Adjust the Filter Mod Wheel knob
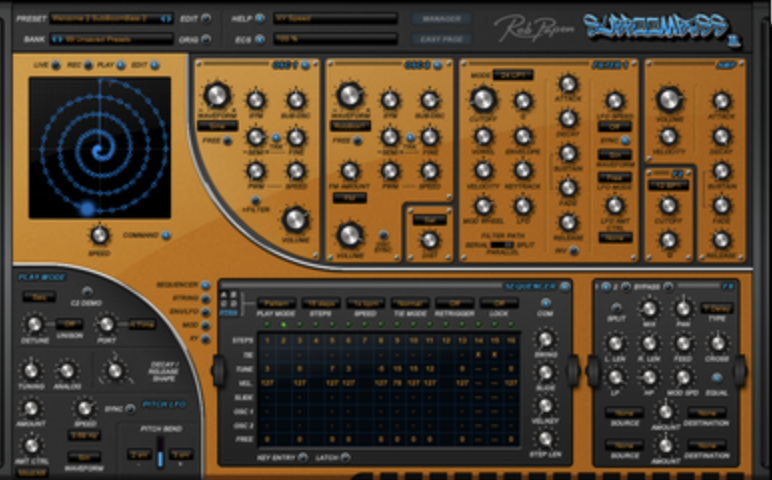This screenshot has height=480, width=772. coord(483,206)
